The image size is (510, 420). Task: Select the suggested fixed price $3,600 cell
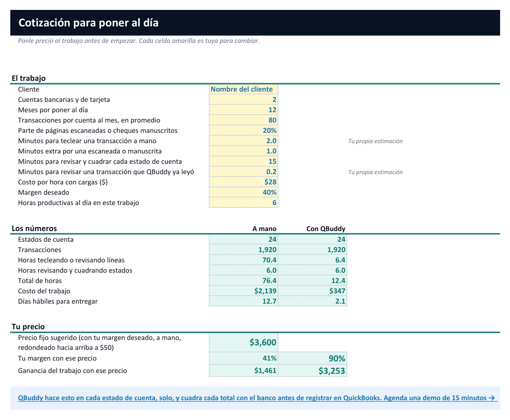244,342
